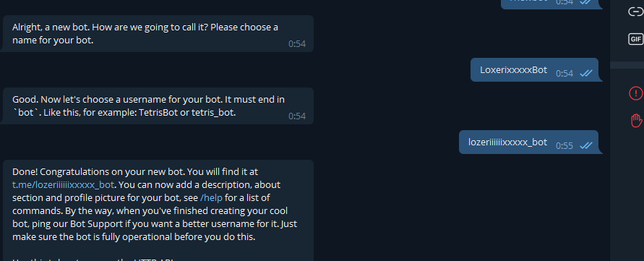Select the 'Done! Congratulations' message bubble
Image resolution: width=644 pixels, height=261 pixels.
157,210
